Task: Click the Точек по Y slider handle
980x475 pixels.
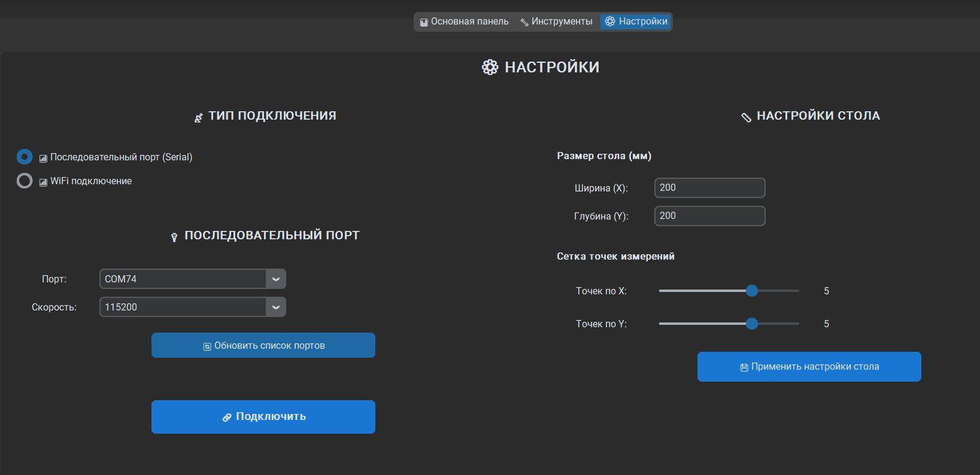Action: click(x=752, y=324)
